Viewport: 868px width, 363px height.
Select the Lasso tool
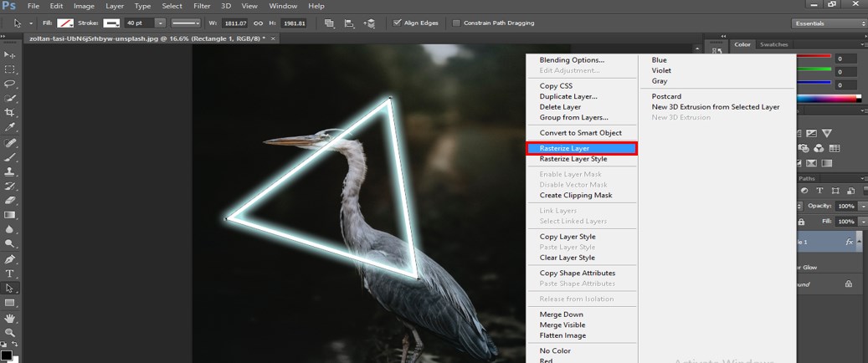[x=9, y=84]
